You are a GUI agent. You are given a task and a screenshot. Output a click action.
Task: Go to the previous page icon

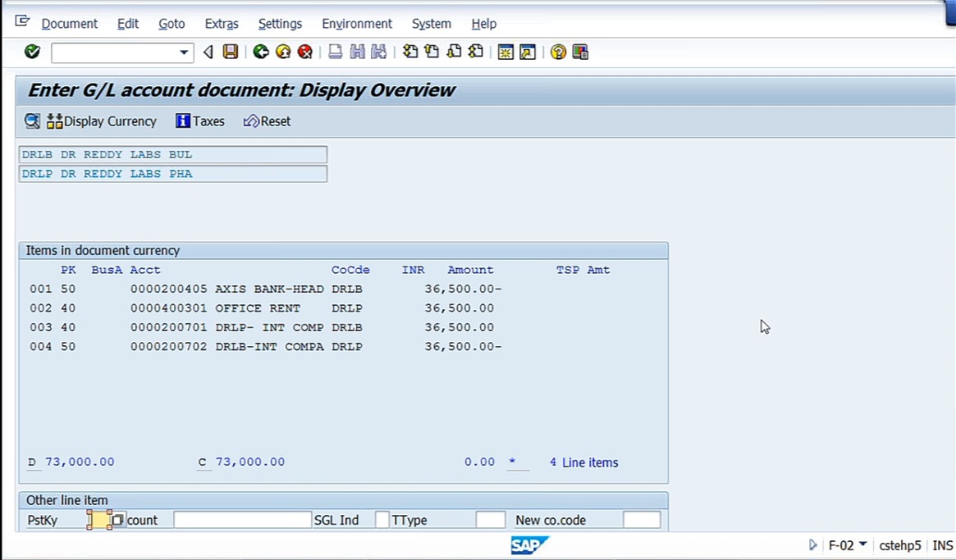pos(432,52)
